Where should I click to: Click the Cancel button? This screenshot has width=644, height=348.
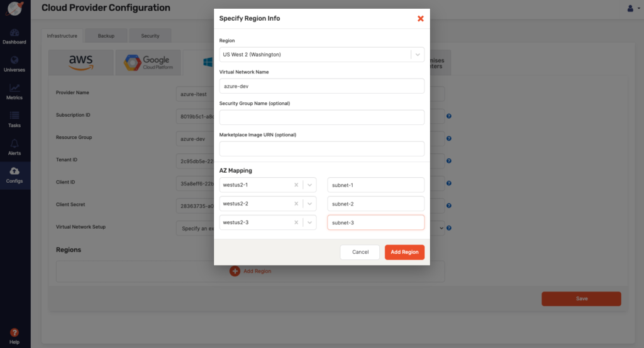click(x=360, y=252)
